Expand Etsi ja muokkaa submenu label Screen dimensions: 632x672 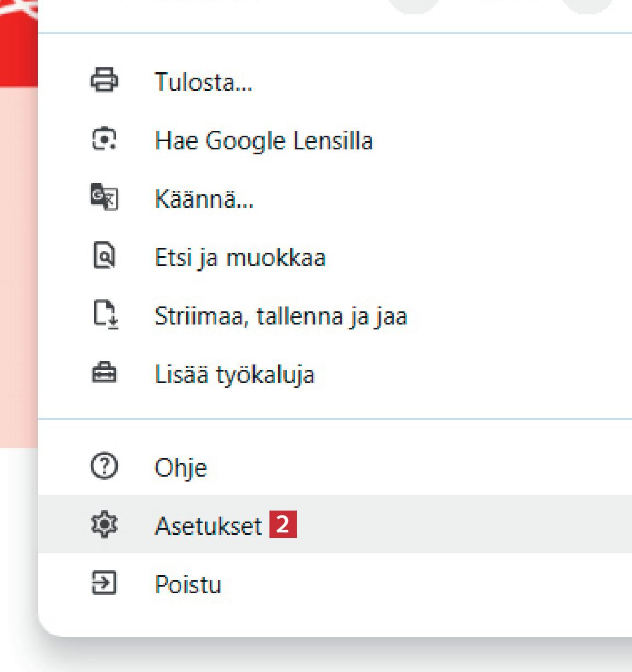coord(240,257)
